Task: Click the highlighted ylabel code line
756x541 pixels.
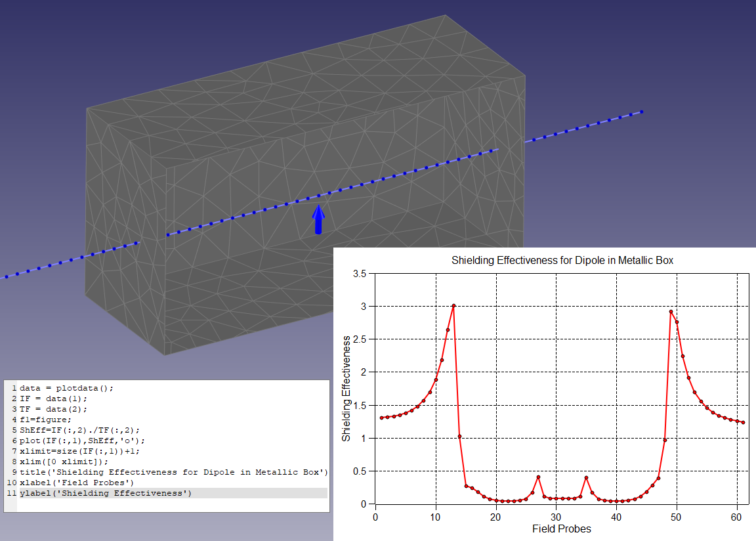Action: 106,493
